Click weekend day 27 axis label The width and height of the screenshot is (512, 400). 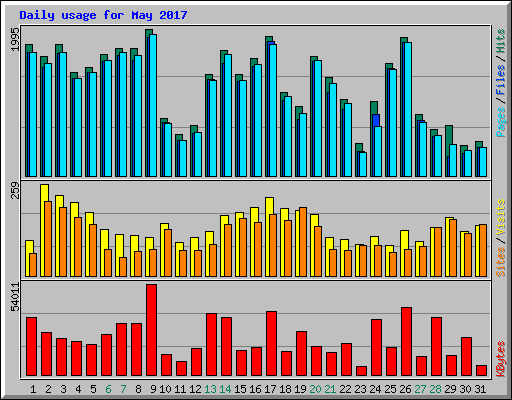pyautogui.click(x=420, y=389)
